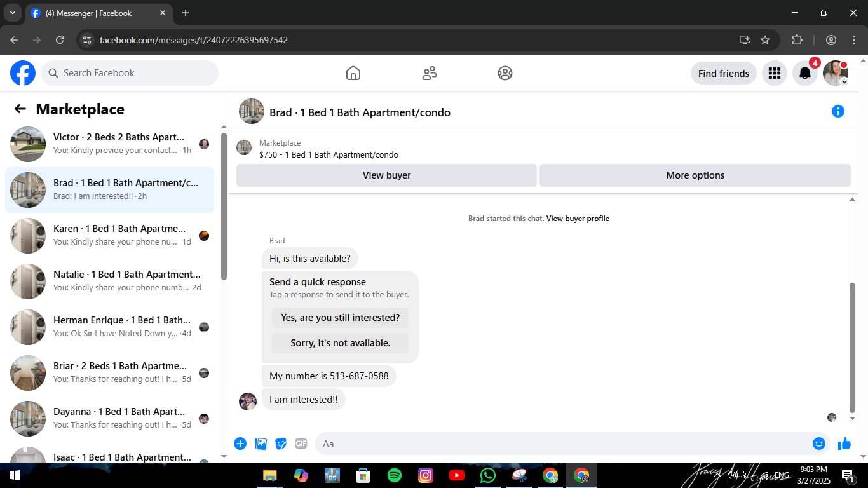Launch Instagram from the taskbar

pos(426,475)
